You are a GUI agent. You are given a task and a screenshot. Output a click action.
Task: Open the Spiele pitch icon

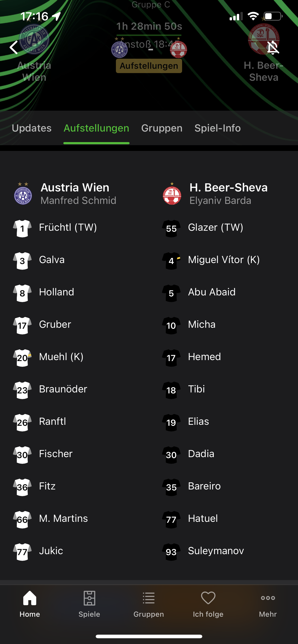click(x=89, y=598)
